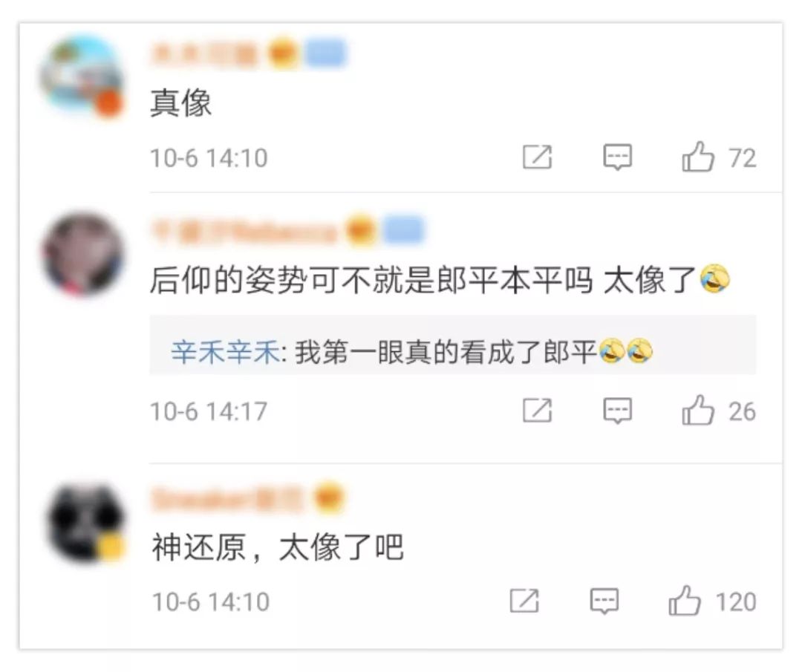This screenshot has width=802, height=672.
Task: Like the "真像" comment with 72 likes
Action: coord(697,157)
